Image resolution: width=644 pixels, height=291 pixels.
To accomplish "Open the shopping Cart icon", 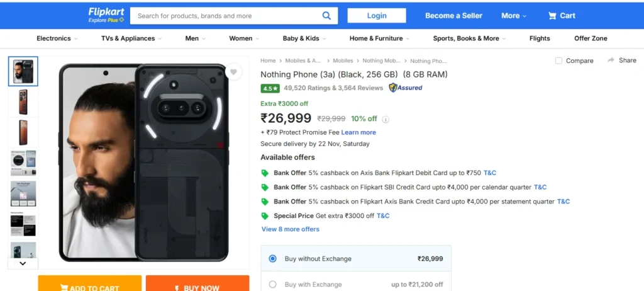I will [x=552, y=16].
